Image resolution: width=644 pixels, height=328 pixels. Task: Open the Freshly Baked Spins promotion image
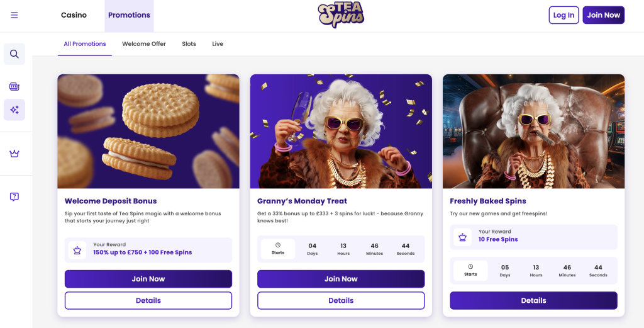point(533,132)
